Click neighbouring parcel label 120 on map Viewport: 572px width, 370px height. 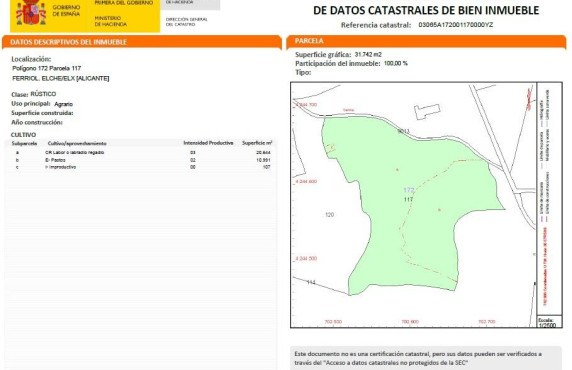pyautogui.click(x=329, y=215)
